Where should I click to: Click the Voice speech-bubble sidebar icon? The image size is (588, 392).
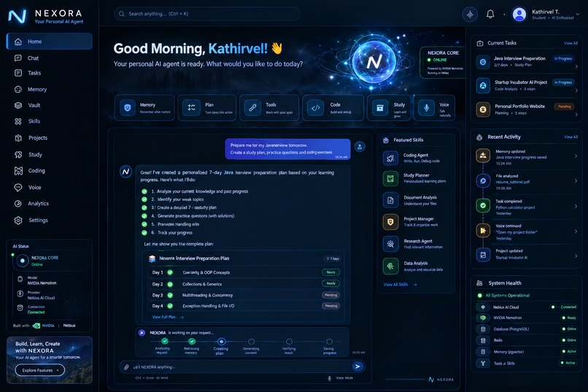(x=18, y=188)
